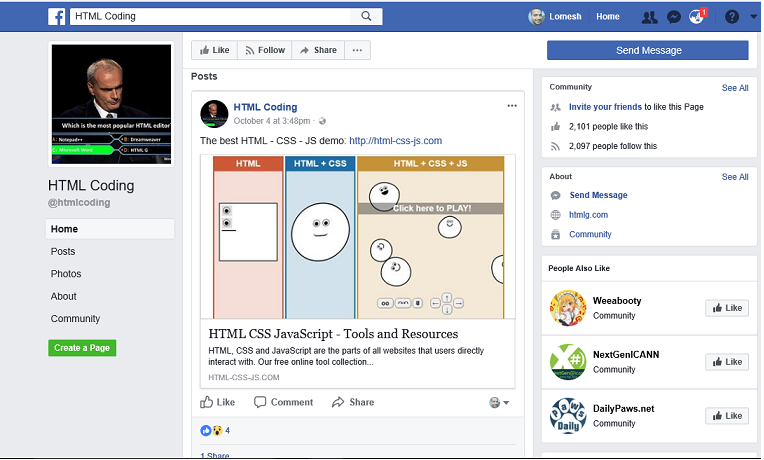Click the Send Message button
Viewport: 764px width, 460px height.
pyautogui.click(x=647, y=50)
